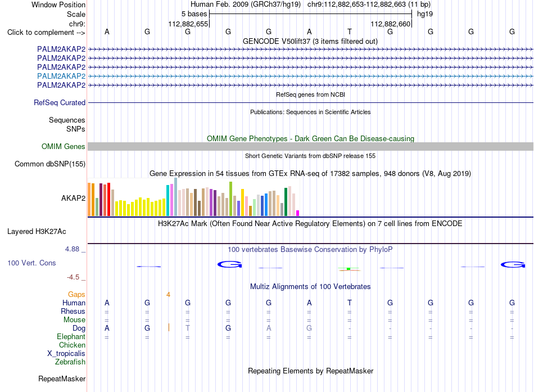Screen dimensions: 534x392
Task: Click the SNPs publications track label
Action: click(76, 129)
